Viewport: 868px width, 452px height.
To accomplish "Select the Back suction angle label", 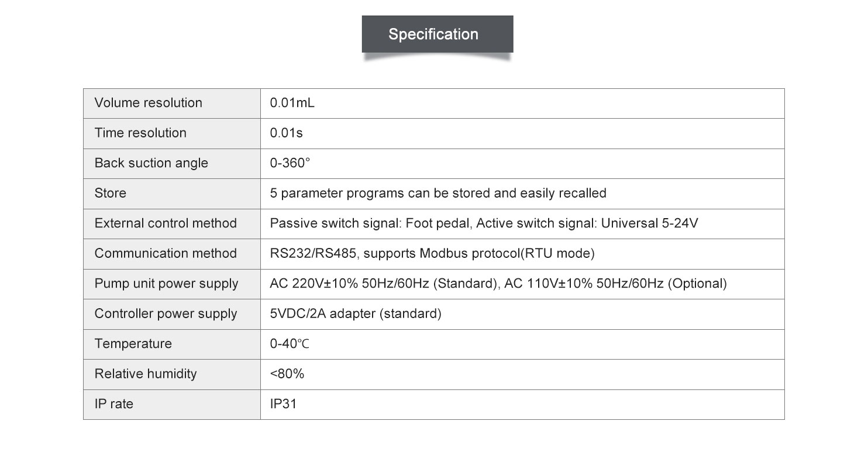I will (151, 163).
